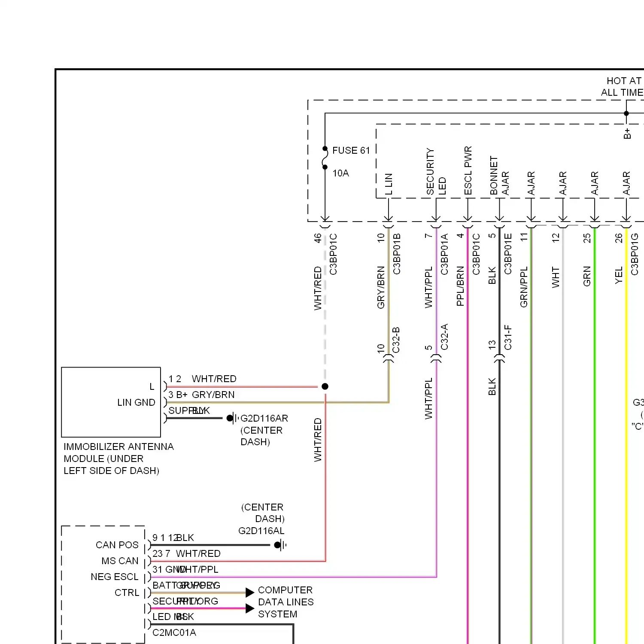This screenshot has width=644, height=644.
Task: Click pin number 25 label
Action: (587, 238)
